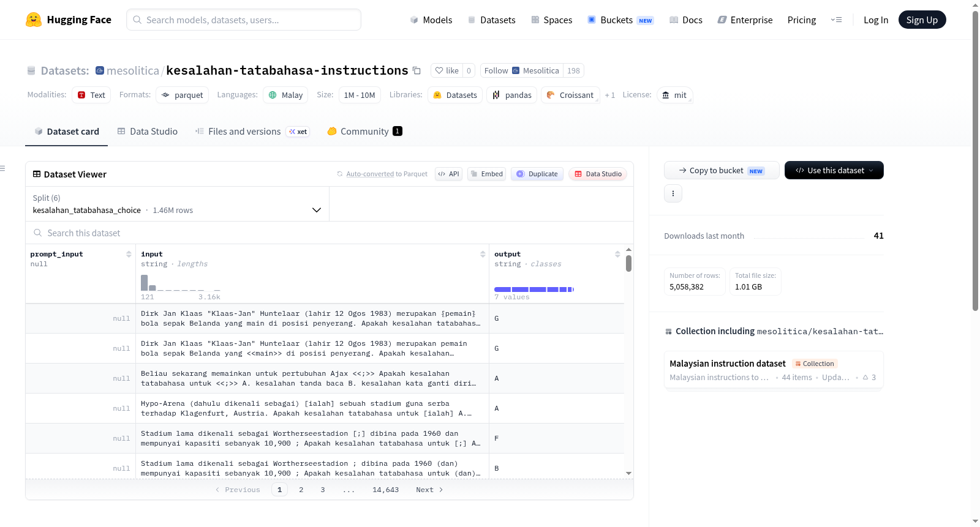This screenshot has height=527, width=980.
Task: Sort by the output column arrows
Action: [617, 254]
